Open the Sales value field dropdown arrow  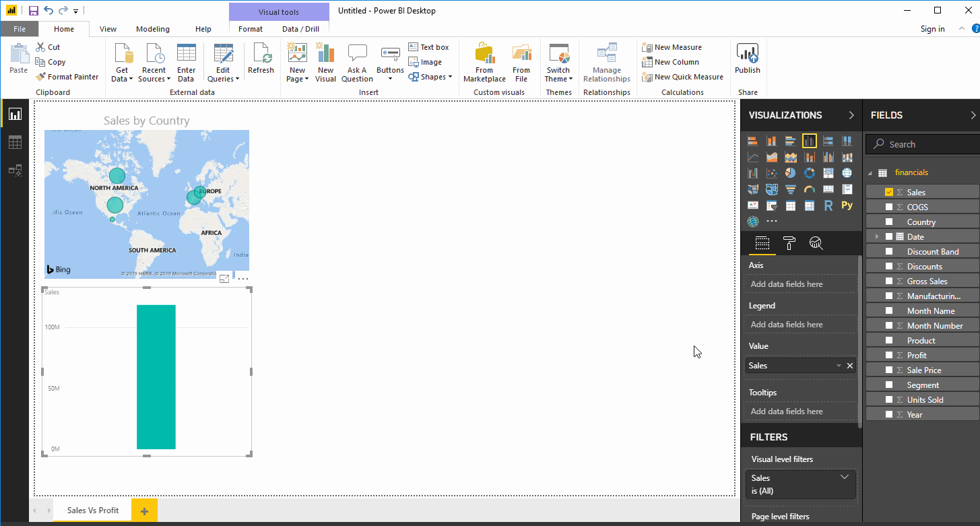(839, 366)
